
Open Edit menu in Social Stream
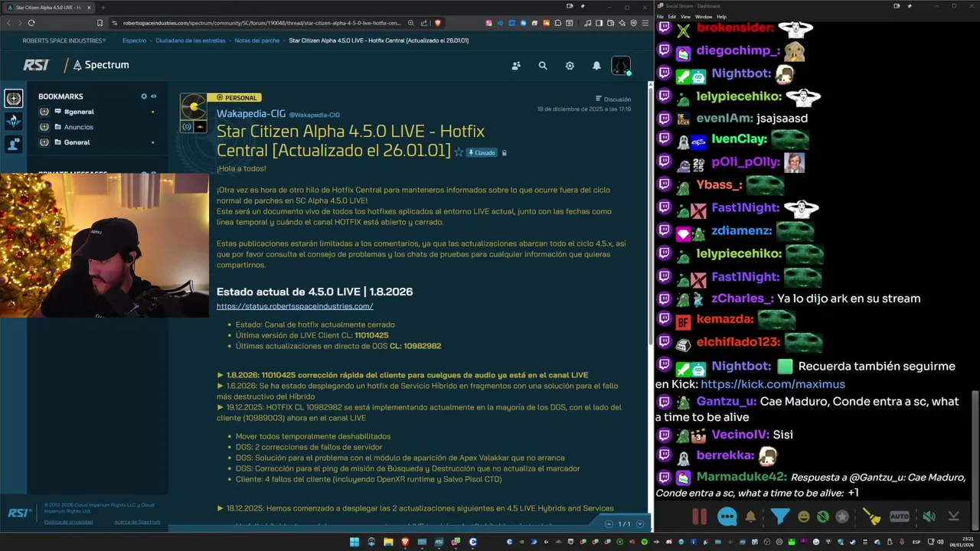pyautogui.click(x=672, y=17)
